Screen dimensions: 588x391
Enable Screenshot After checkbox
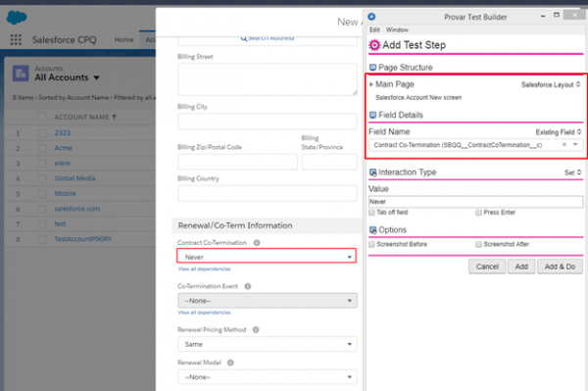point(478,244)
